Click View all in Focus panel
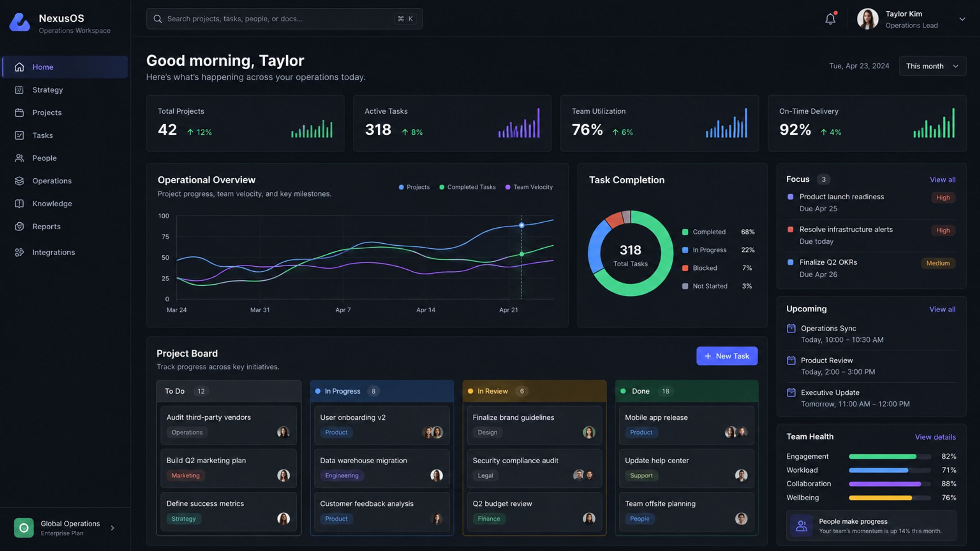This screenshot has height=551, width=980. [x=942, y=179]
